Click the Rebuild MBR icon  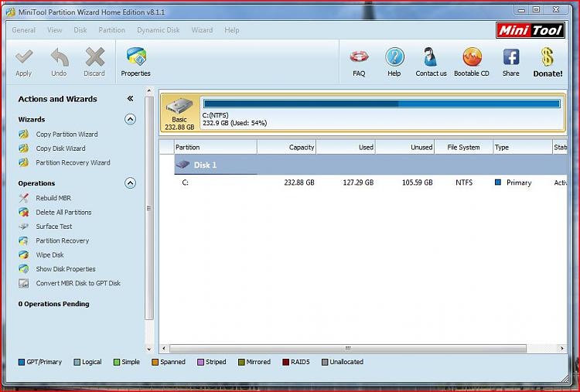(x=24, y=198)
